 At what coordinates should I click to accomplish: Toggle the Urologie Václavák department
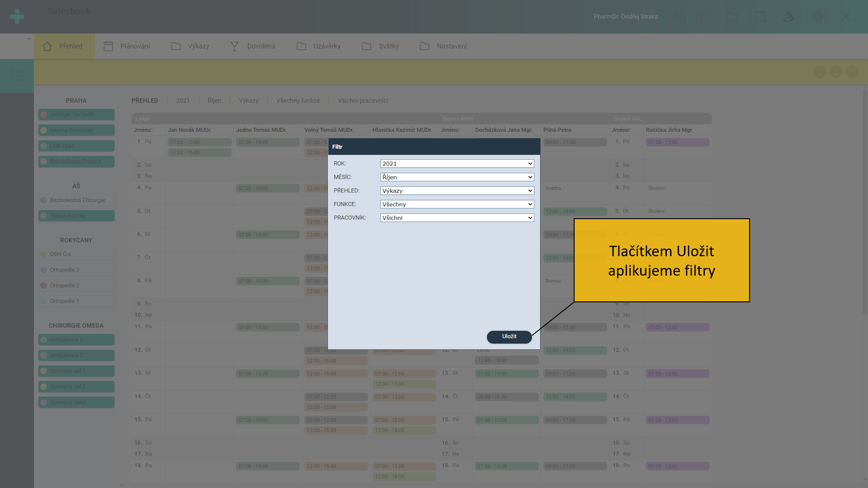point(76,114)
